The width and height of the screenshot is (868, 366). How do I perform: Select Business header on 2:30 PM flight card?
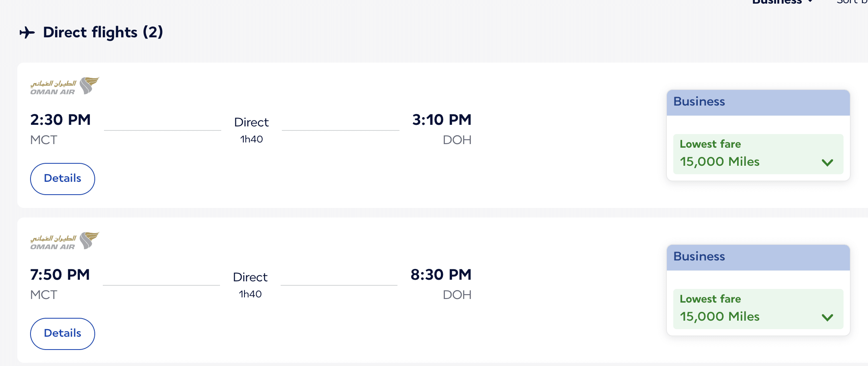pyautogui.click(x=699, y=102)
